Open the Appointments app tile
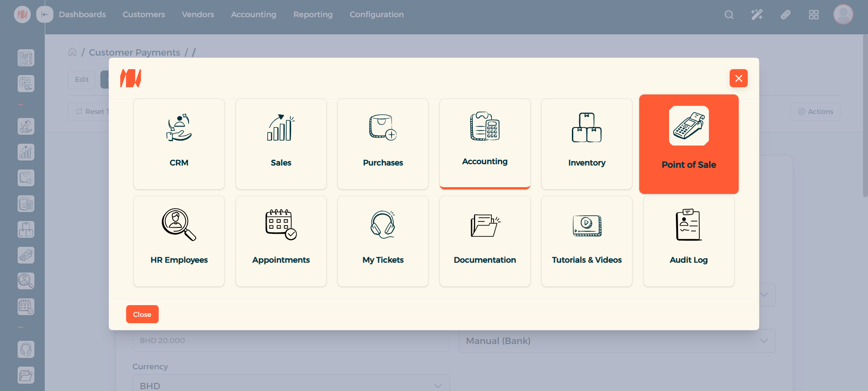This screenshot has height=391, width=868. pos(281,241)
